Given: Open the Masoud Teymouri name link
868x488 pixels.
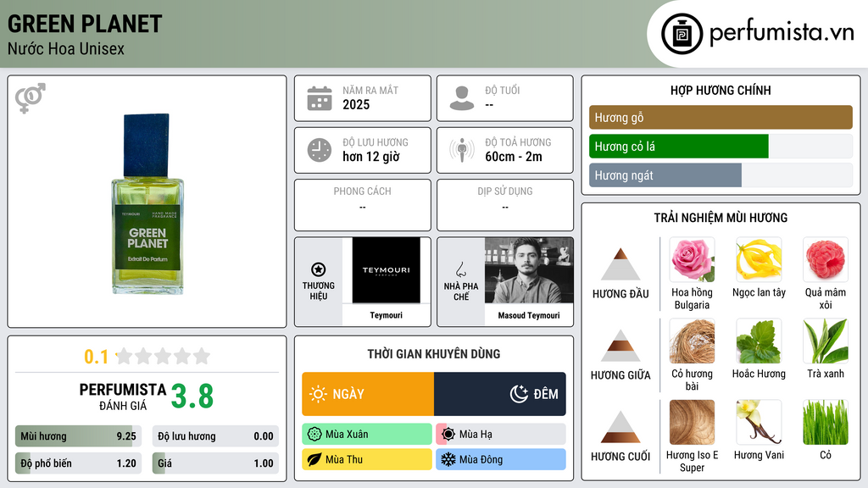Looking at the screenshot, I should tap(529, 315).
